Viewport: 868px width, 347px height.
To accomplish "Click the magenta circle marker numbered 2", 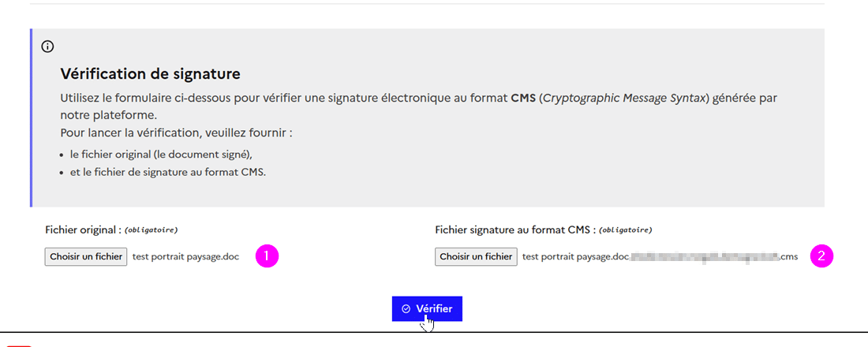I will [821, 256].
